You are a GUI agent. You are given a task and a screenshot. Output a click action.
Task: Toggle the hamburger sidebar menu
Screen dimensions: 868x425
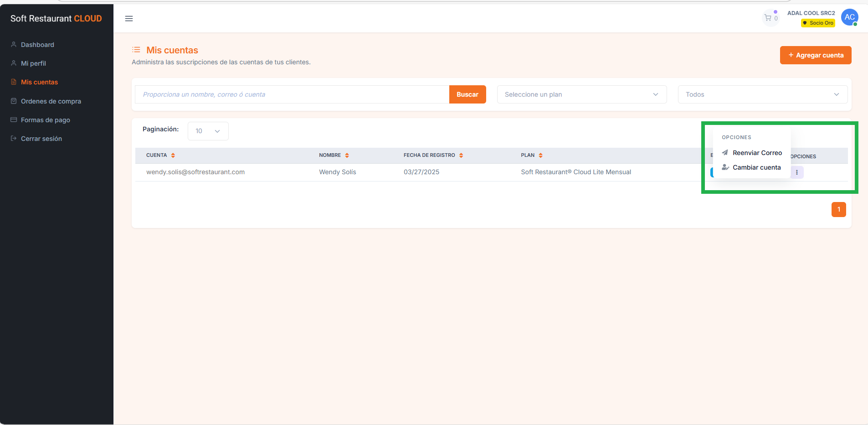tap(129, 19)
